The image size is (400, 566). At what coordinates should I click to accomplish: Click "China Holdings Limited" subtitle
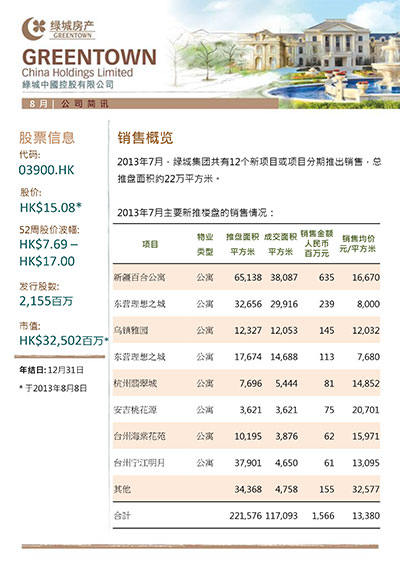(x=77, y=73)
